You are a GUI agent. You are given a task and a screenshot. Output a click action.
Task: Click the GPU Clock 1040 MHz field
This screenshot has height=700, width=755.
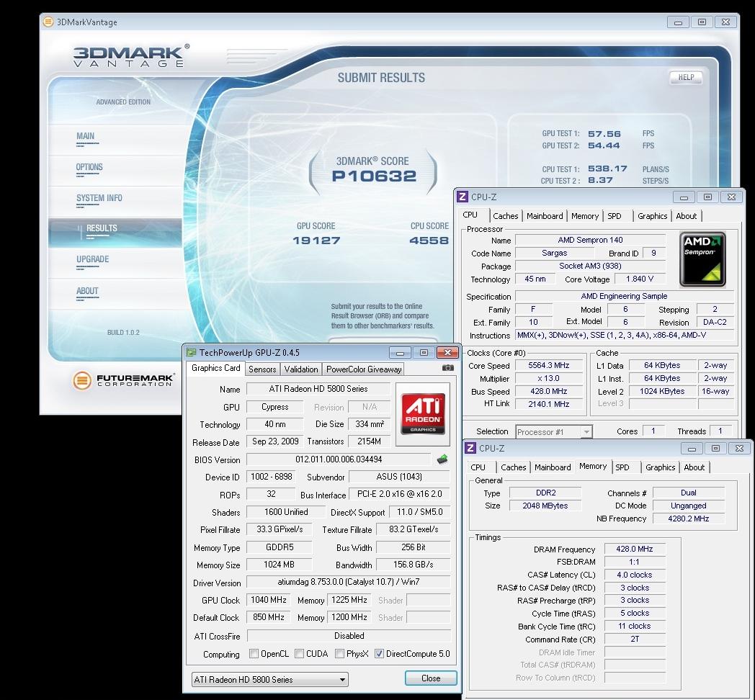click(268, 600)
